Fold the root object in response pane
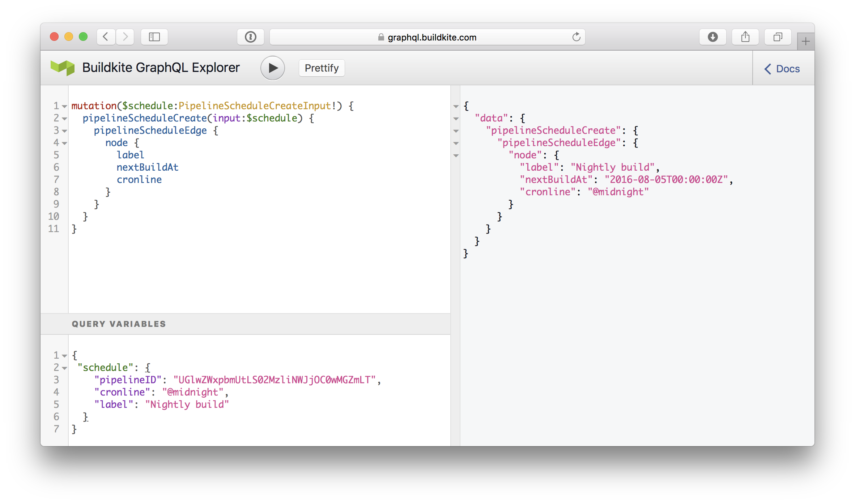The width and height of the screenshot is (855, 504). pos(456,106)
